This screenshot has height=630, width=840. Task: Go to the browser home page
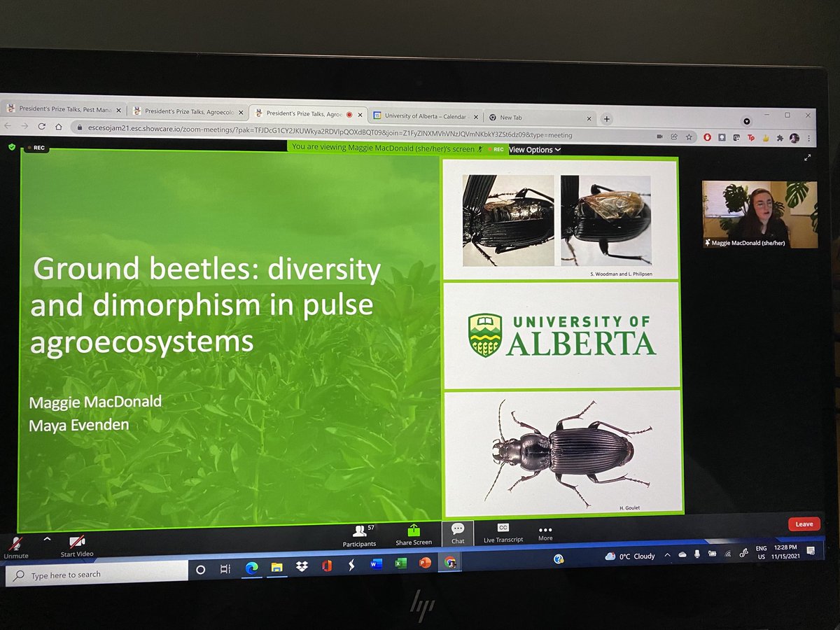point(59,127)
